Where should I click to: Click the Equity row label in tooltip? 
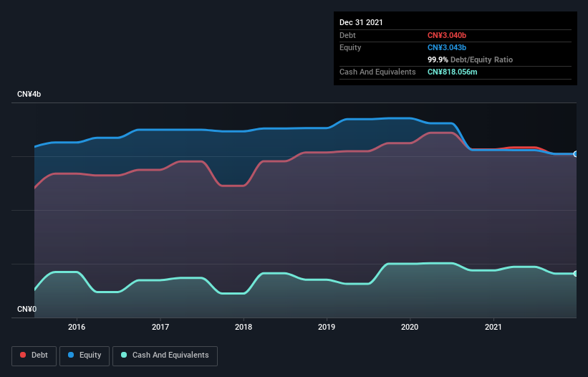tap(350, 47)
